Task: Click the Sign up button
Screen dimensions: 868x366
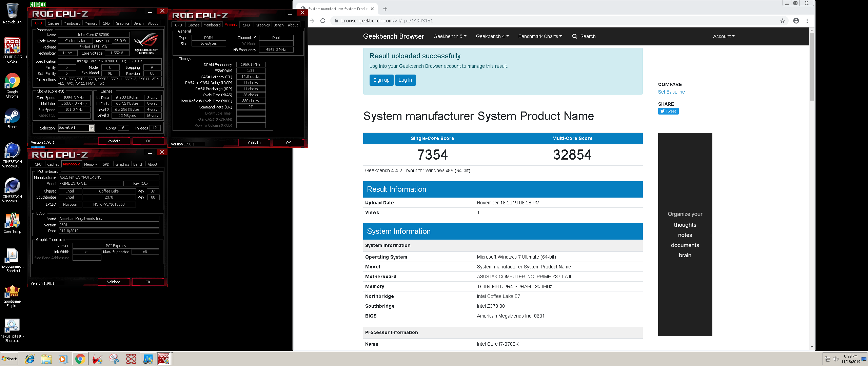Action: tap(381, 80)
